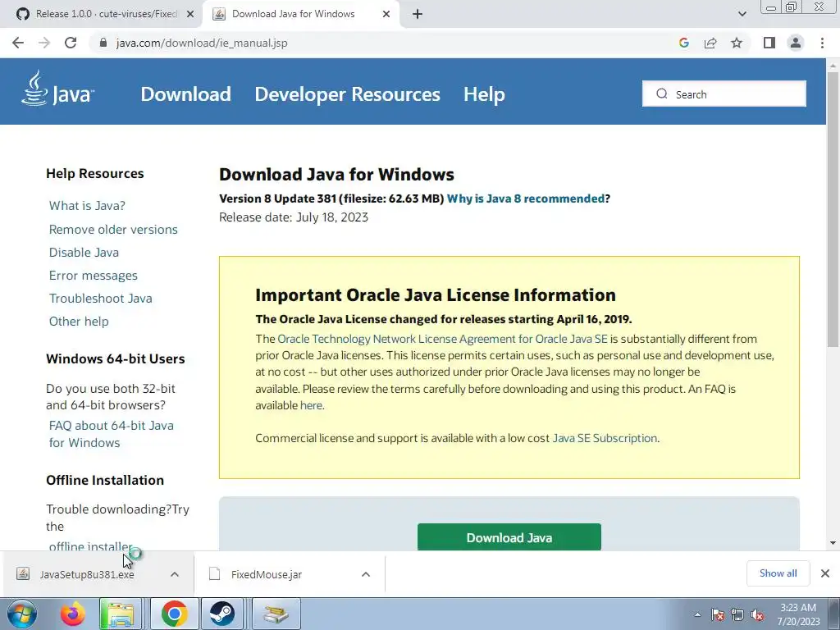Click the Action Center flag icon
The width and height of the screenshot is (840, 630).
tap(717, 614)
